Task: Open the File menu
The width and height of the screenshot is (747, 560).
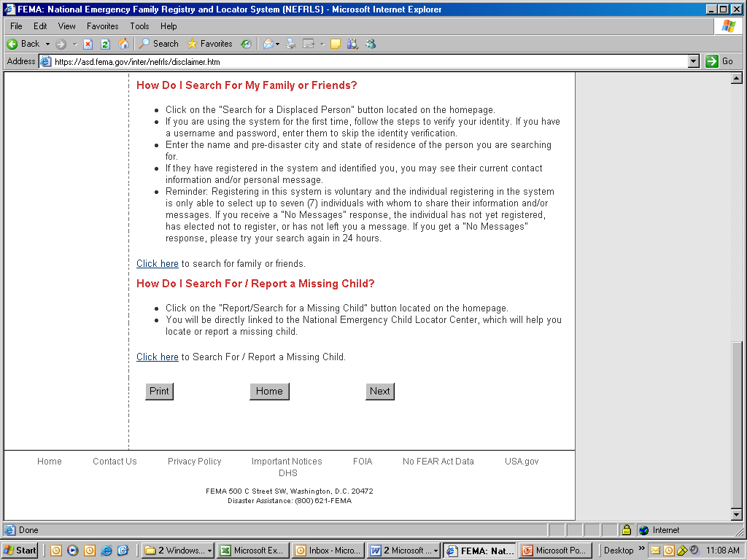Action: (16, 26)
